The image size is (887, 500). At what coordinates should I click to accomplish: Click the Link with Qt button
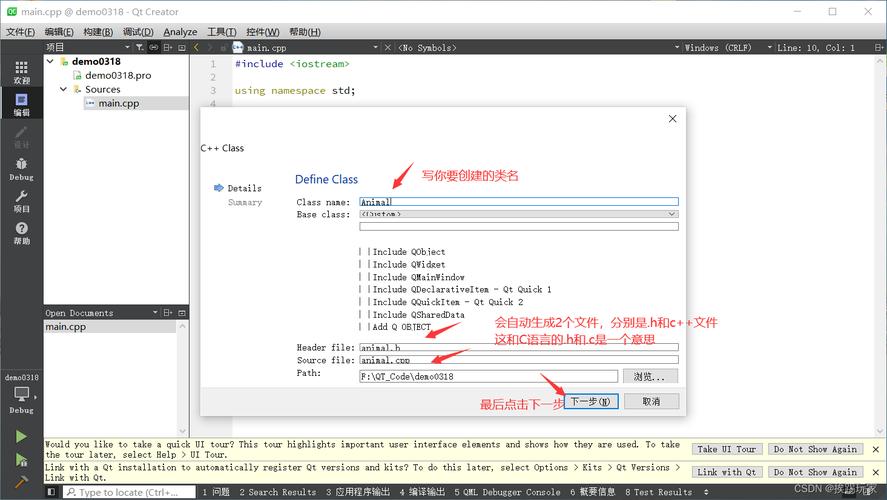tap(727, 472)
